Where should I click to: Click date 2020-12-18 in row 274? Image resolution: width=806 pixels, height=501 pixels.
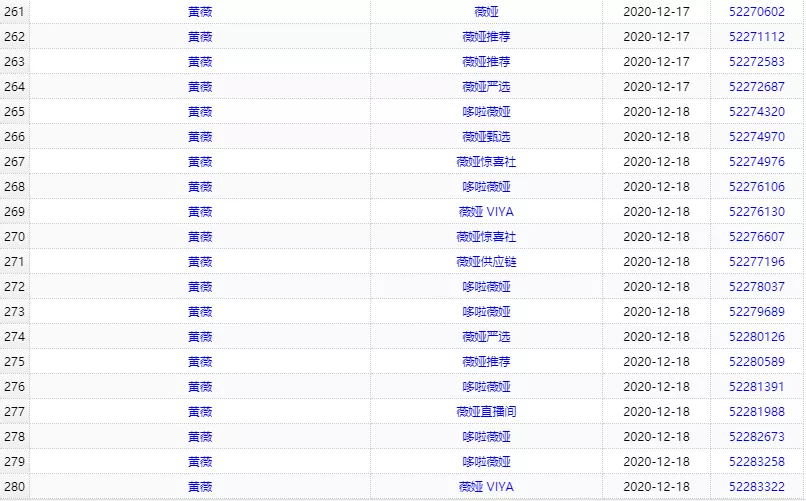click(656, 337)
